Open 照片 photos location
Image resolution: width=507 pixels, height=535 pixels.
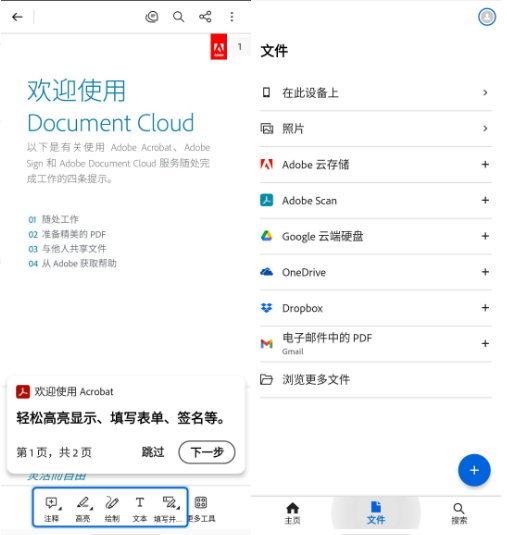pyautogui.click(x=376, y=129)
